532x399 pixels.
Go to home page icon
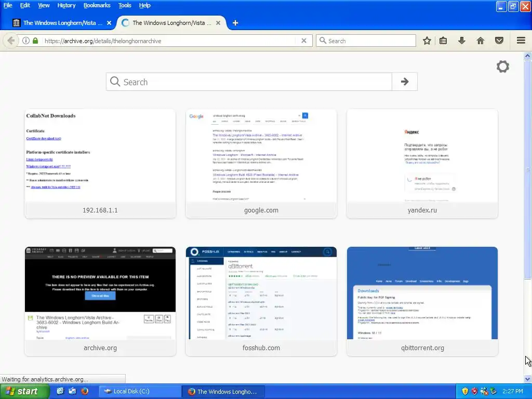point(481,41)
